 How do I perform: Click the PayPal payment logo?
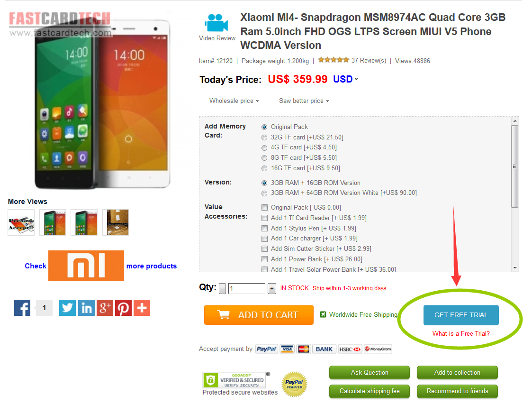pos(267,349)
